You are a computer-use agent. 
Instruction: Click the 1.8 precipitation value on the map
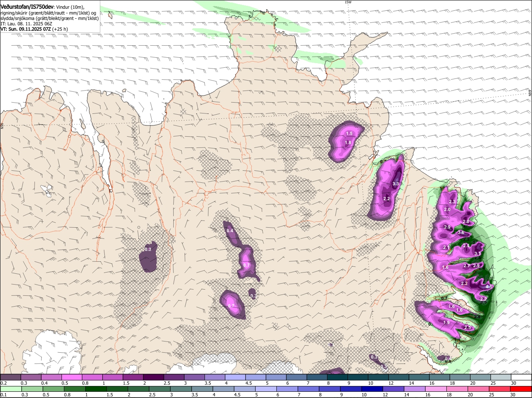coord(348,142)
